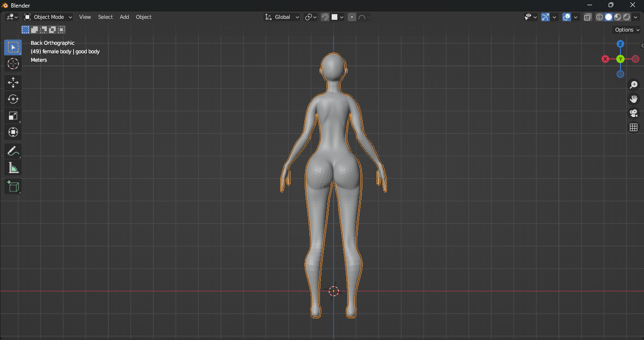Select the Transform tool
644x340 pixels.
pyautogui.click(x=13, y=132)
